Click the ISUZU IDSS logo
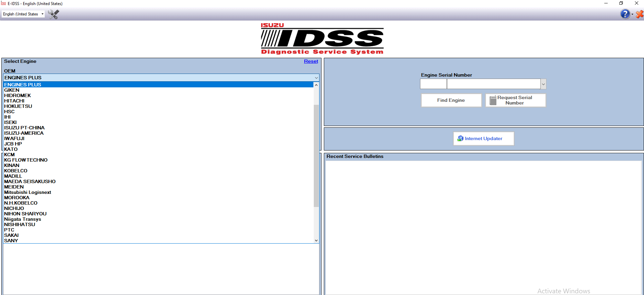Image resolution: width=644 pixels, height=295 pixels. point(322,39)
